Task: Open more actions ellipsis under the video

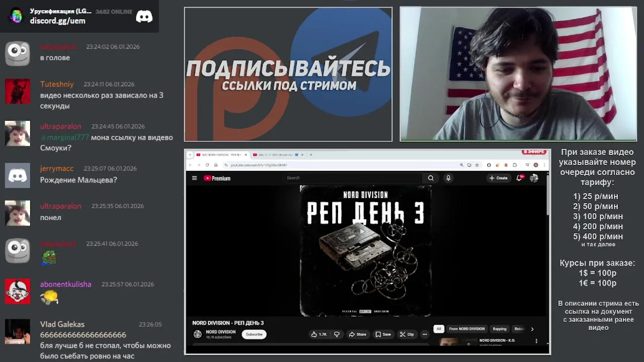Action: click(x=425, y=334)
